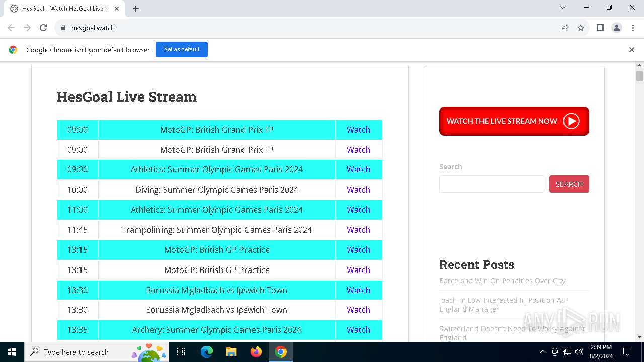Viewport: 644px width, 362px height.
Task: Close the HesGoal browser tab
Action: tap(117, 9)
